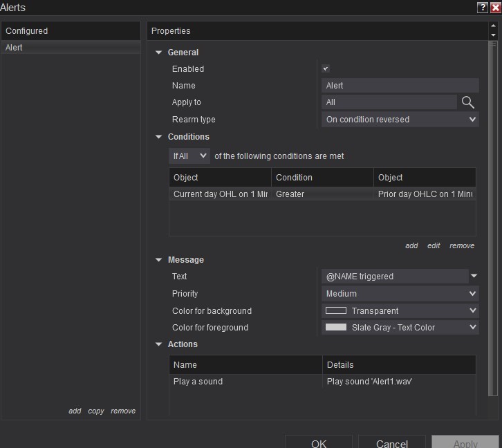Click the Slate Gray foreground color swatch
The image size is (502, 448).
point(336,328)
